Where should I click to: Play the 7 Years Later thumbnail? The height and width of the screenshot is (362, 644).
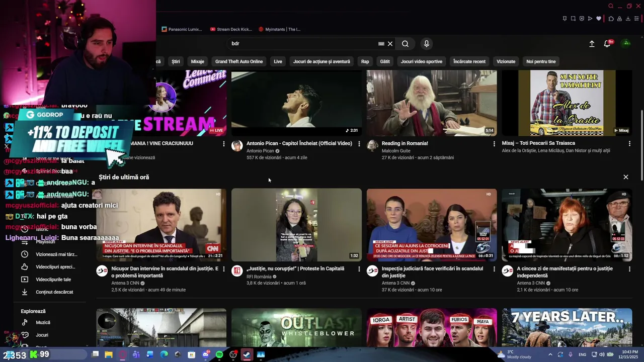tap(567, 327)
